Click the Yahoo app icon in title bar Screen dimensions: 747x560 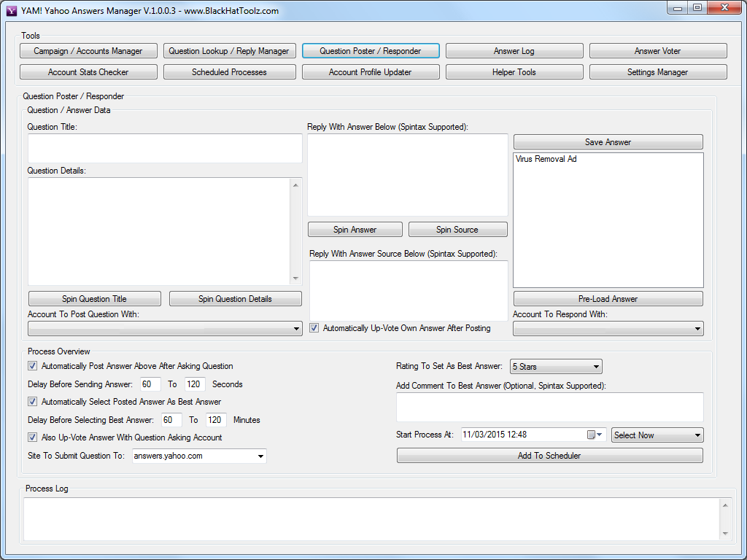coord(12,10)
